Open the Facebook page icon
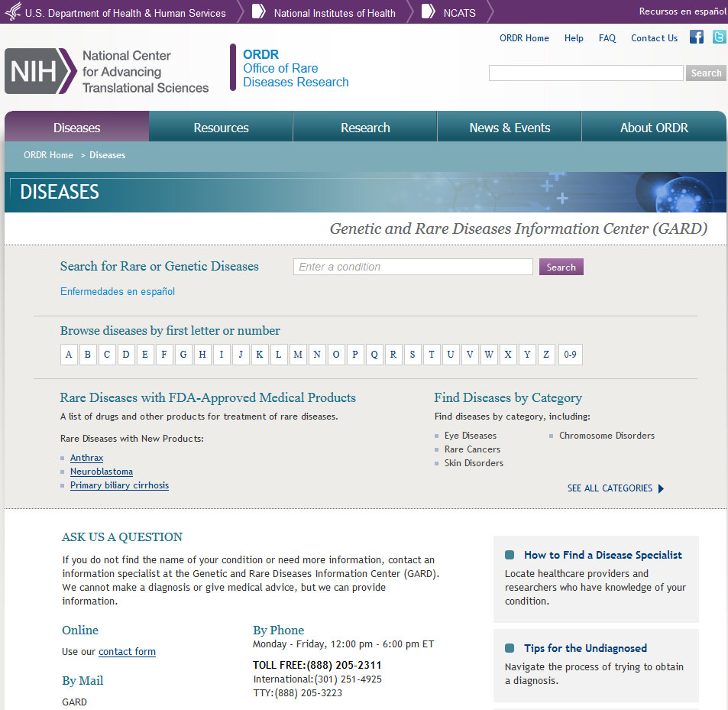Viewport: 728px width, 710px height. pyautogui.click(x=696, y=36)
